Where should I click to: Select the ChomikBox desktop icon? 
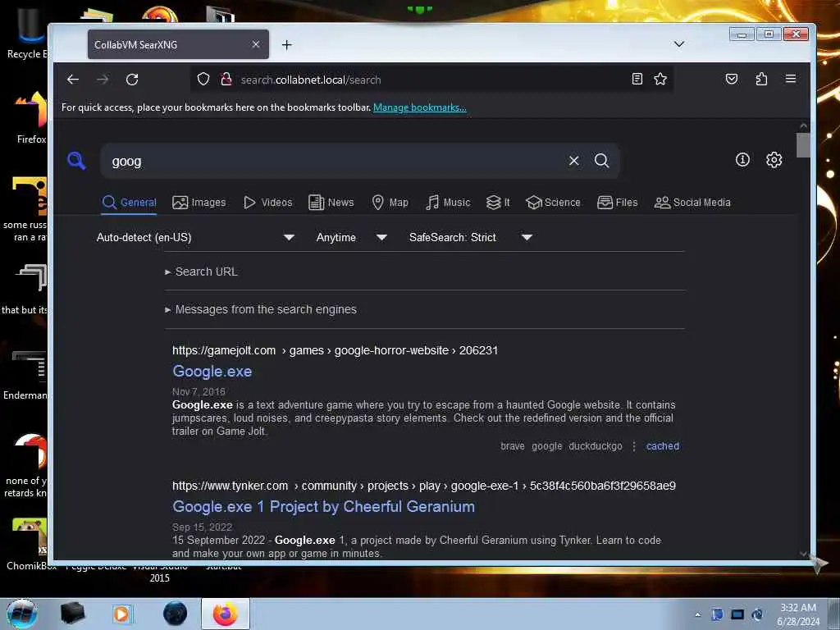point(28,544)
